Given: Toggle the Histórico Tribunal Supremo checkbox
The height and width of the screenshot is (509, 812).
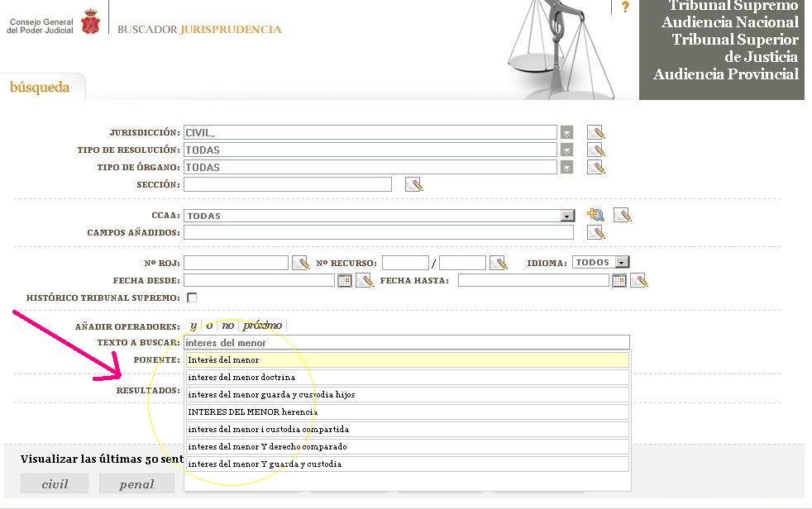Looking at the screenshot, I should coord(192,297).
